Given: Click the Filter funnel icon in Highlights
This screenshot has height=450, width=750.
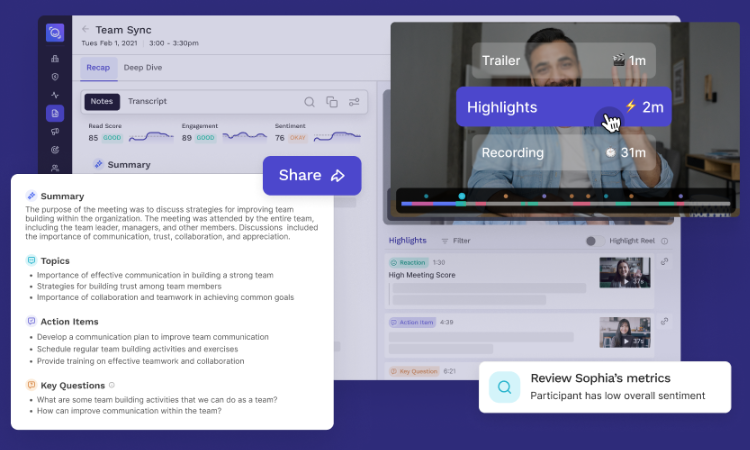Looking at the screenshot, I should pos(445,241).
